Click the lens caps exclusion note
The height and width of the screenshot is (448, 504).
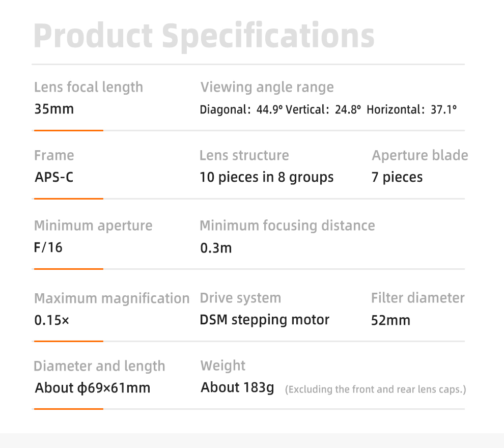(375, 390)
